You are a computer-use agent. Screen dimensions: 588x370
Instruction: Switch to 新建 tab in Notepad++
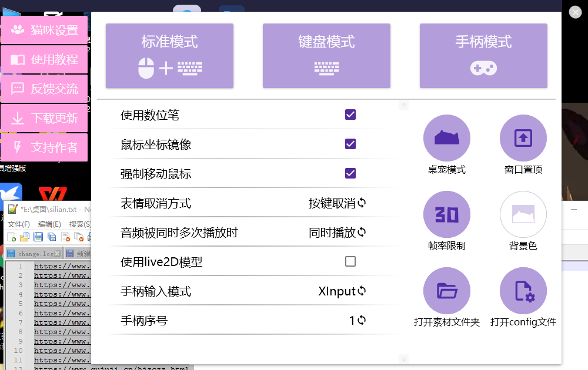coord(78,254)
